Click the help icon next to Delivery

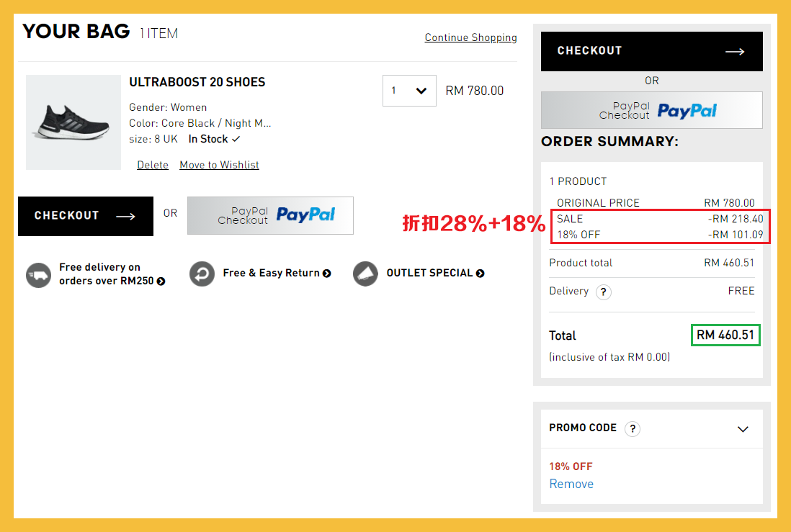(604, 292)
